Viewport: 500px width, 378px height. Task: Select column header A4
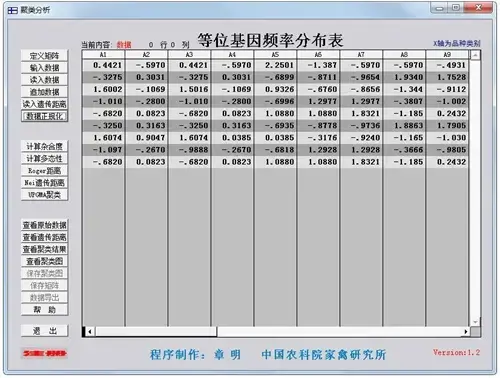(x=232, y=55)
